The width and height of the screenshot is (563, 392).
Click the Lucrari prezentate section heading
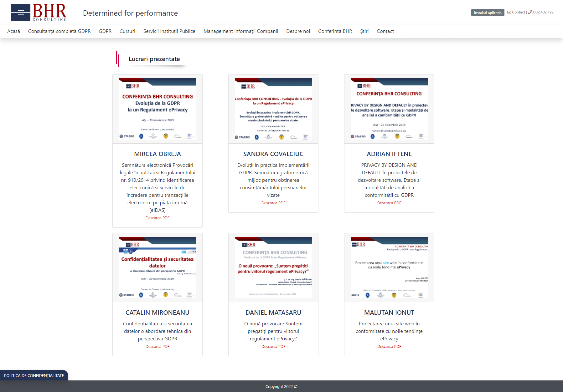[154, 59]
